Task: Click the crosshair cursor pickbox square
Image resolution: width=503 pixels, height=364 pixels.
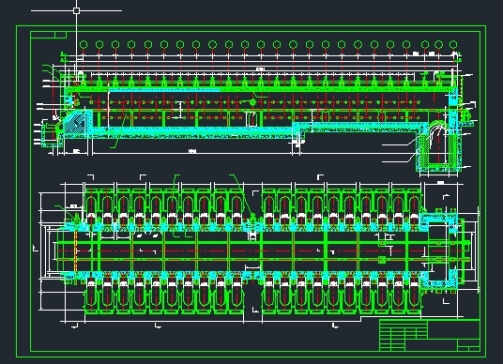Action: point(76,11)
